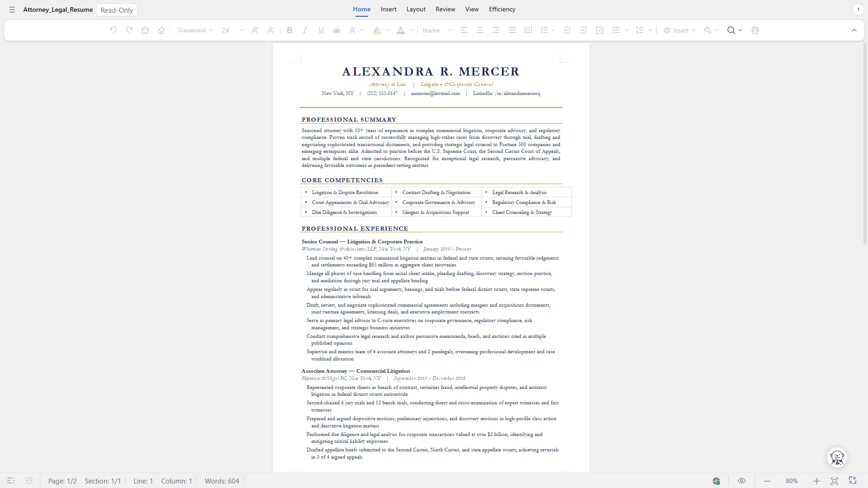
Task: Switch to the Review tab
Action: coord(445,9)
